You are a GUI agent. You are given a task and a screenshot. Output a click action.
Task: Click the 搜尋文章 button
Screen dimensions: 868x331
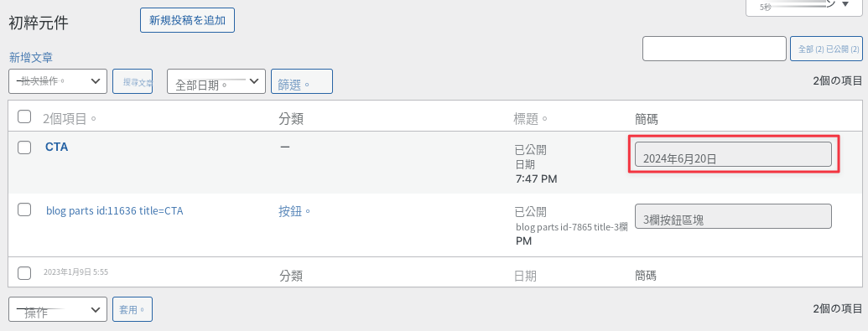(133, 81)
